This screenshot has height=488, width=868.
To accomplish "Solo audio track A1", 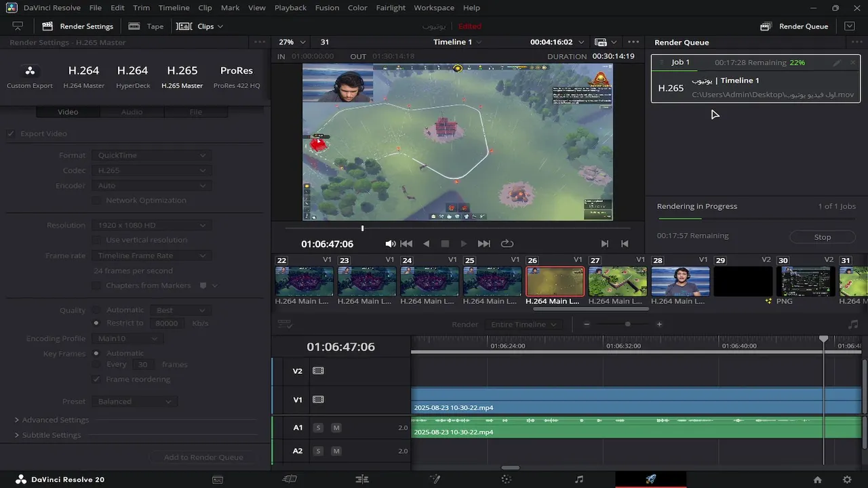I will (x=318, y=428).
